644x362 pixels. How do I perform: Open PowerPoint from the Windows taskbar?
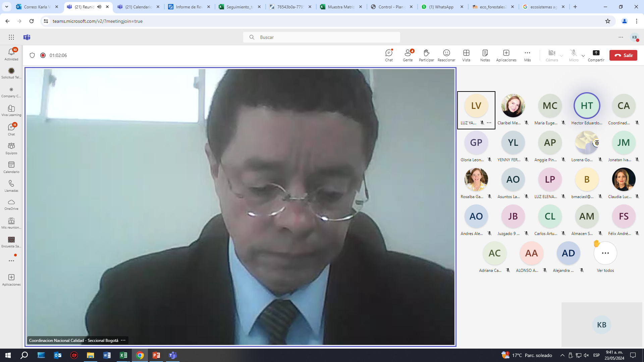pos(156,355)
